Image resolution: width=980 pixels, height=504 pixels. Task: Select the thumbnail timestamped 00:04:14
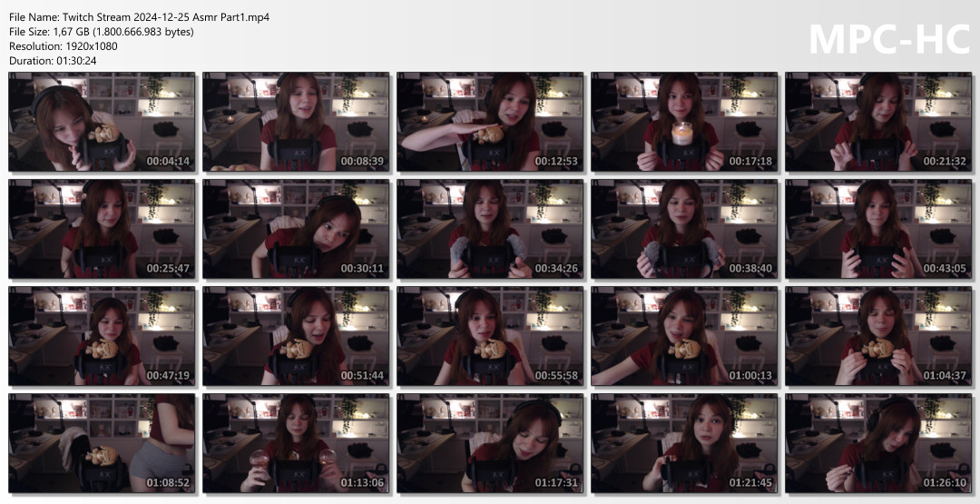pyautogui.click(x=102, y=123)
